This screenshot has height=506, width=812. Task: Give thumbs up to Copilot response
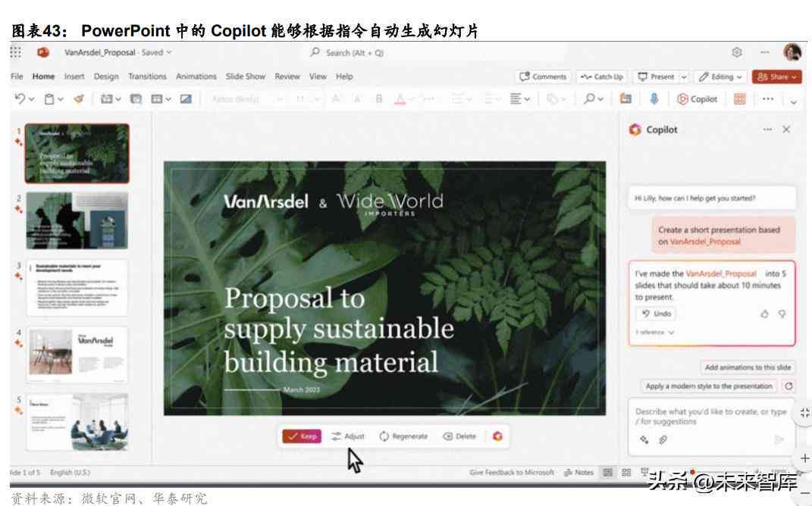click(764, 314)
